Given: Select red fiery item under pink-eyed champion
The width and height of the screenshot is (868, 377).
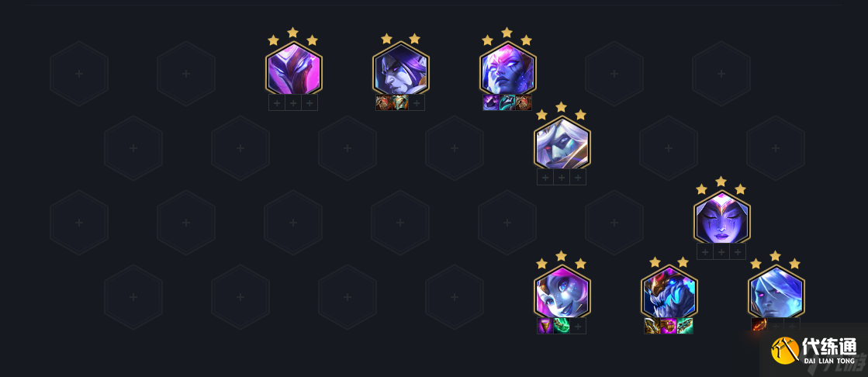Looking at the screenshot, I should (759, 326).
